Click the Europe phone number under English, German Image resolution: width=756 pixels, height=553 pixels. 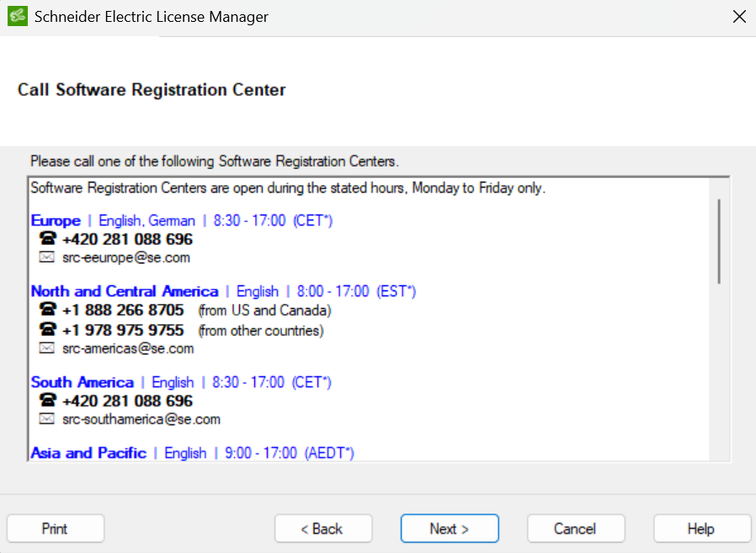[x=127, y=239]
